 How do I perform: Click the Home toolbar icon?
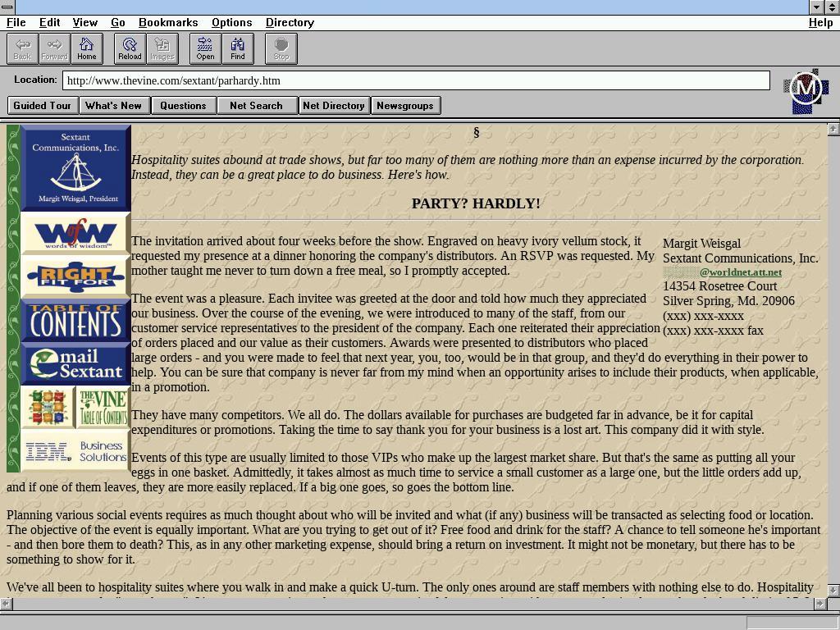(86, 48)
